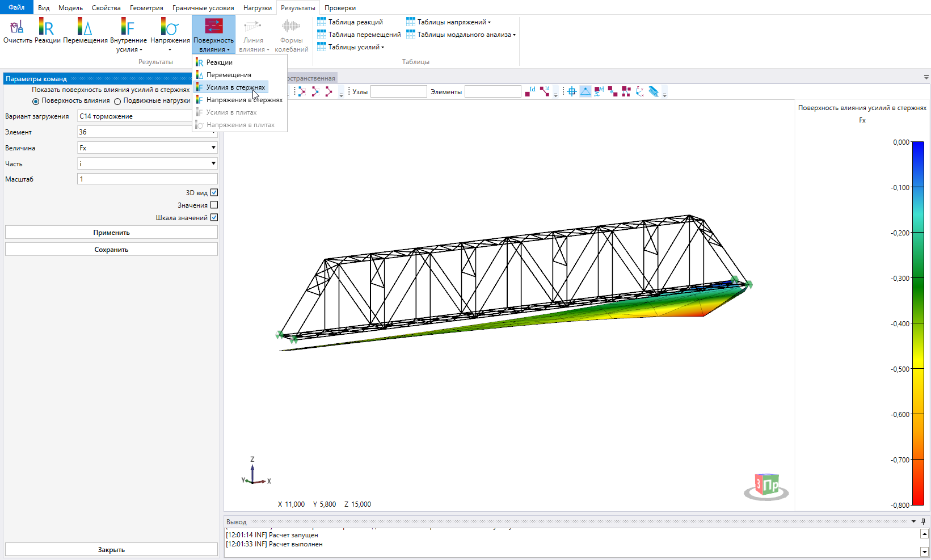Click the Элемент field with 36
The height and width of the screenshot is (560, 931).
(x=148, y=132)
